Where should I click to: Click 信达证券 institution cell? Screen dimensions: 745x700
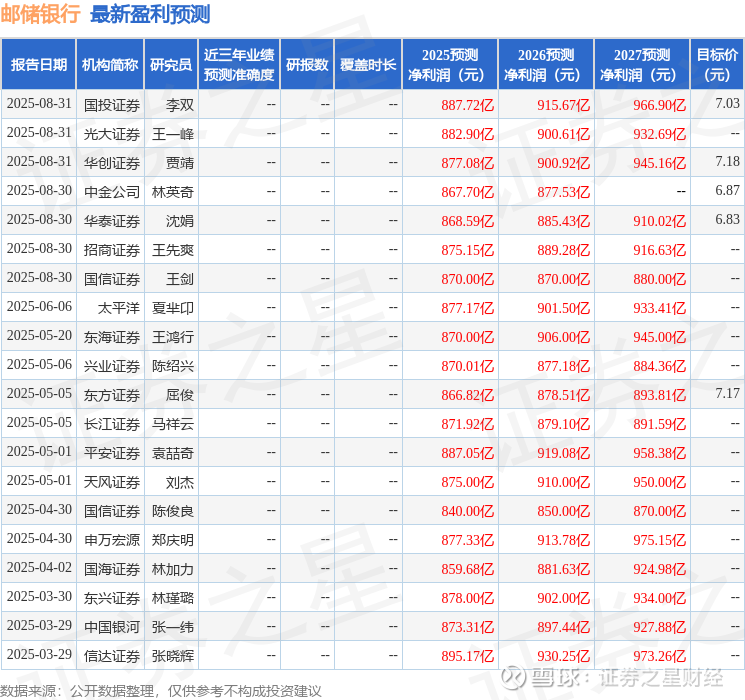[112, 656]
